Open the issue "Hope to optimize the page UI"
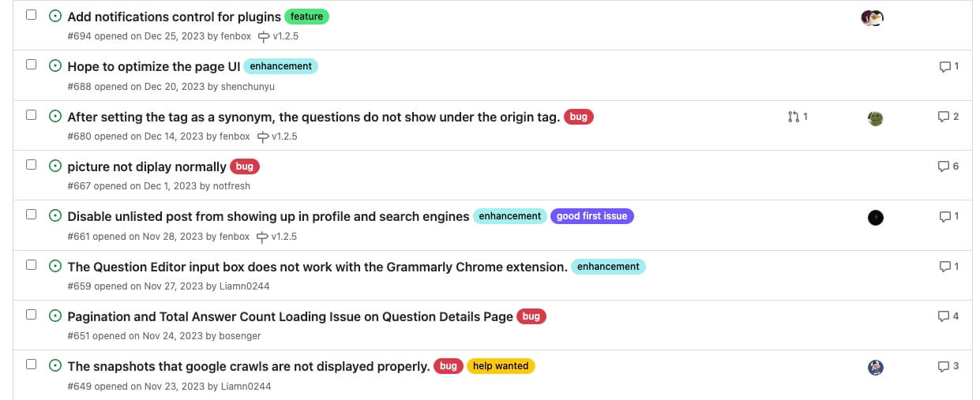This screenshot has width=980, height=400. click(x=153, y=66)
